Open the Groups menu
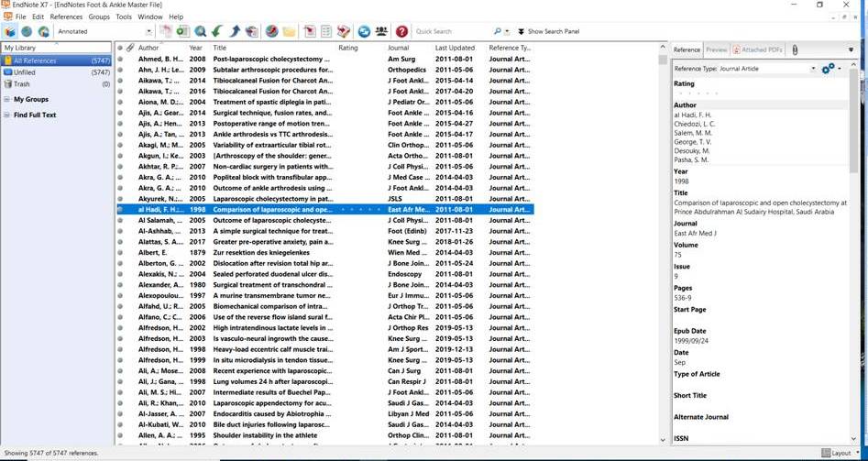 click(x=99, y=17)
